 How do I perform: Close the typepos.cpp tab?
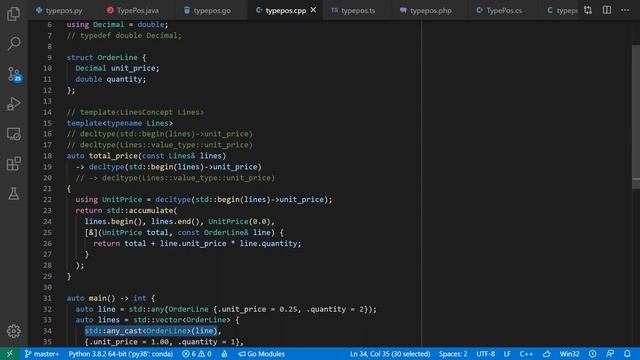[313, 10]
